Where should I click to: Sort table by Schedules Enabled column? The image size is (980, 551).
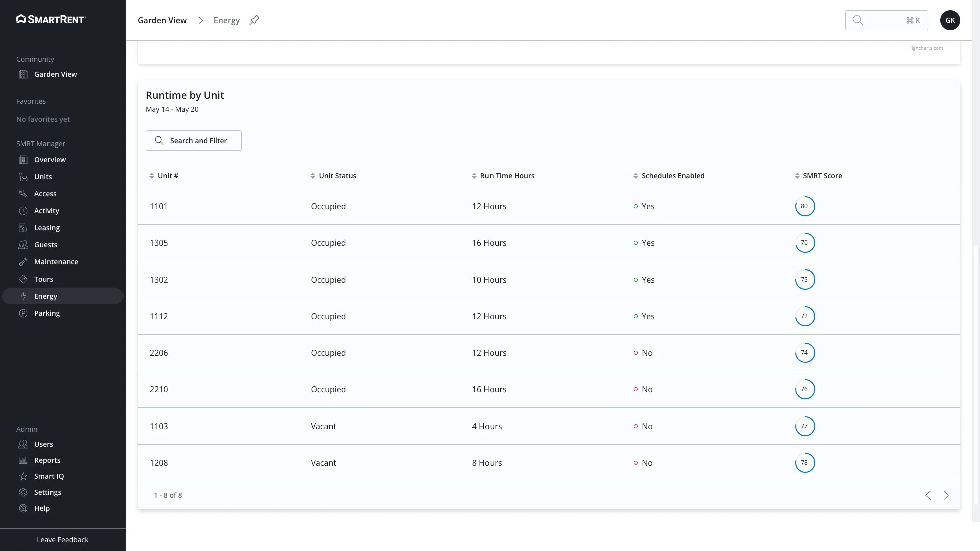tap(669, 176)
